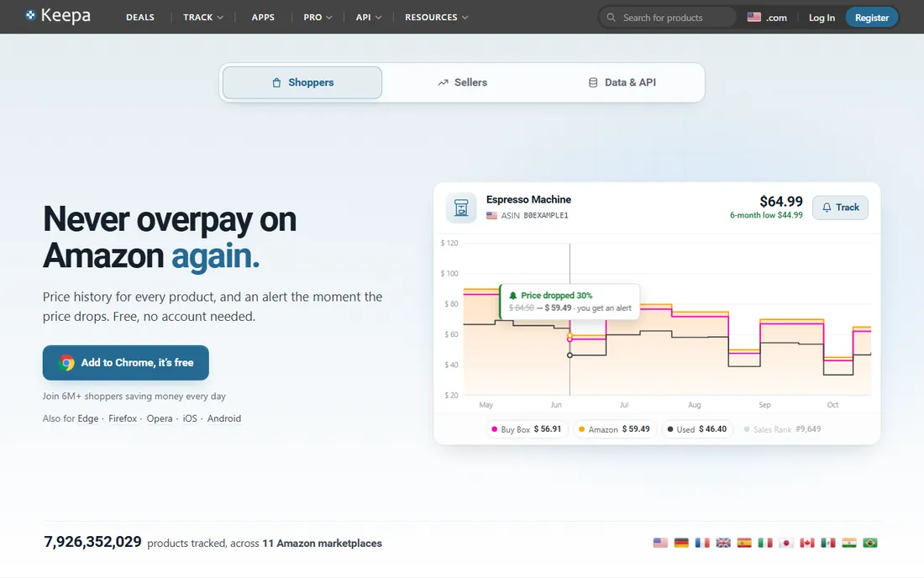924x578 pixels.
Task: Select the Japan marketplace flag
Action: coord(786,543)
